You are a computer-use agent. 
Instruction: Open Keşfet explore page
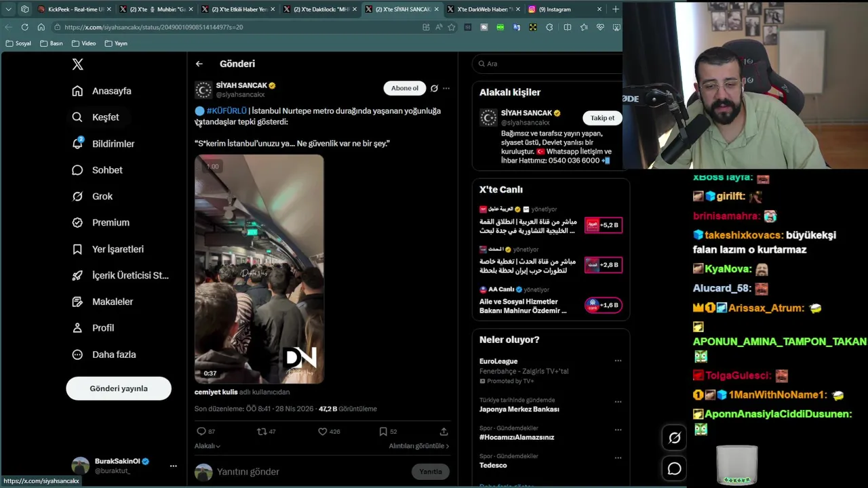[x=96, y=117]
